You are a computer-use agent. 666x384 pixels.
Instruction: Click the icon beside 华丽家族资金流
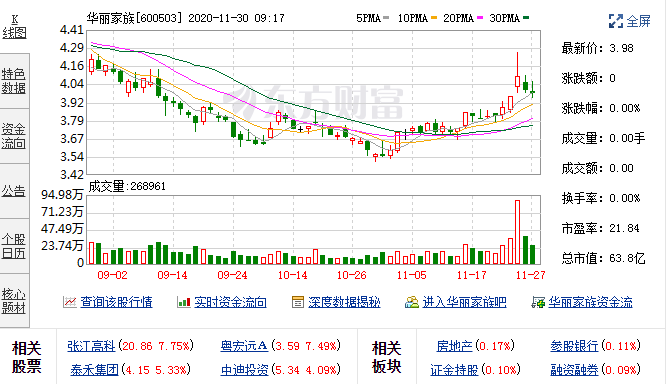click(538, 302)
